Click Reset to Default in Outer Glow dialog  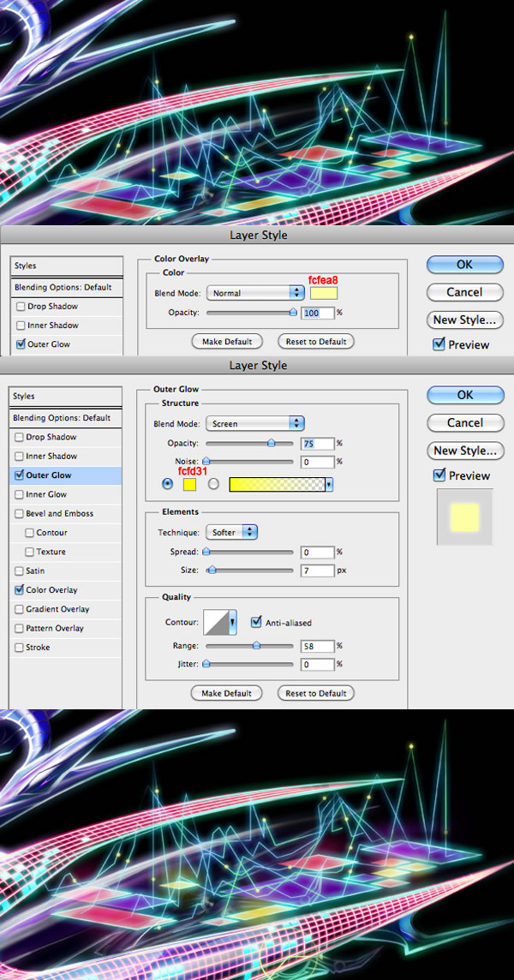click(316, 693)
